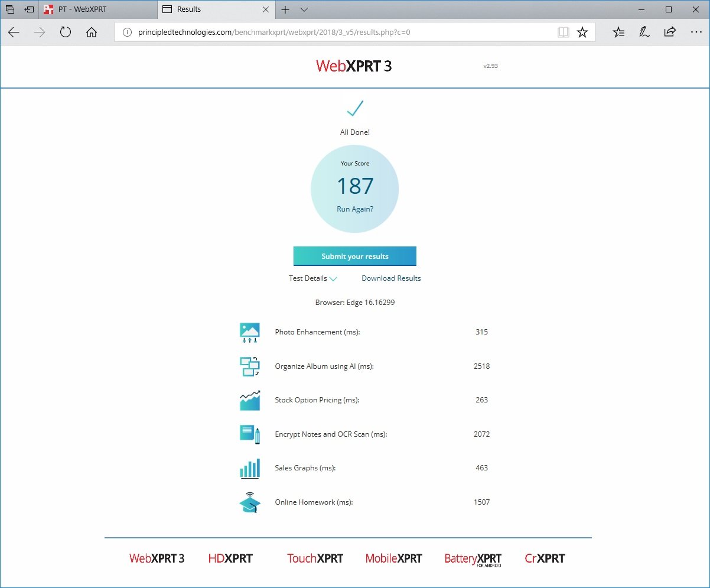This screenshot has height=588, width=710.
Task: Open the BatteryXPRT footer link
Action: pos(473,559)
